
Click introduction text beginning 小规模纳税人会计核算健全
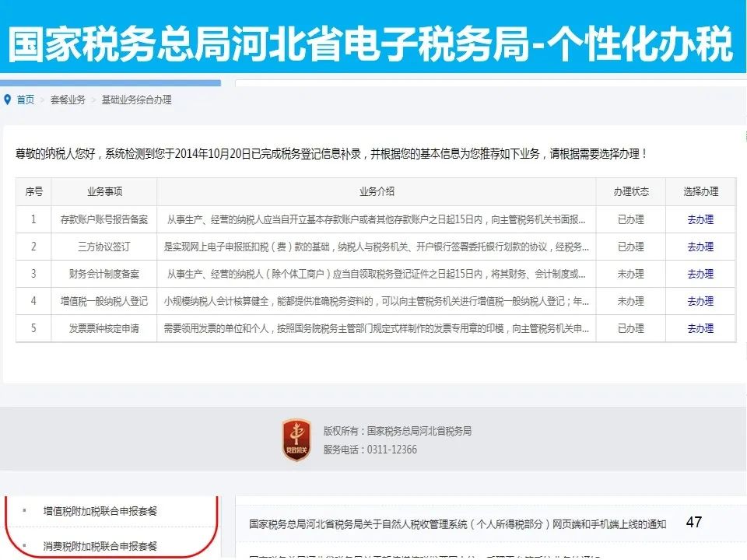377,301
